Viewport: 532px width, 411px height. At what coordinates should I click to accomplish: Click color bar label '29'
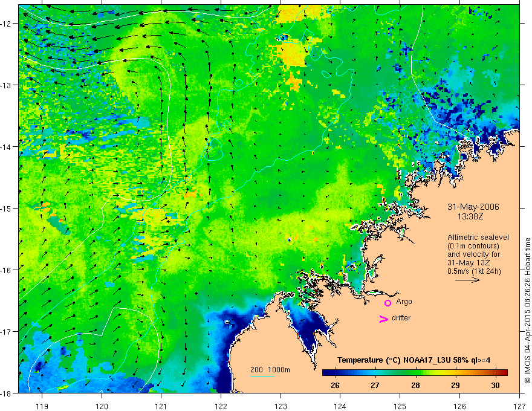455,385
